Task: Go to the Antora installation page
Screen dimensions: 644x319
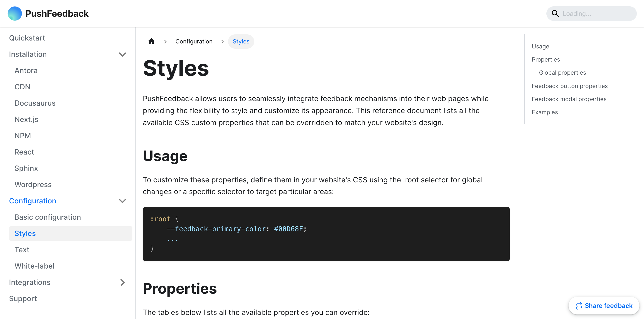Action: [x=26, y=71]
